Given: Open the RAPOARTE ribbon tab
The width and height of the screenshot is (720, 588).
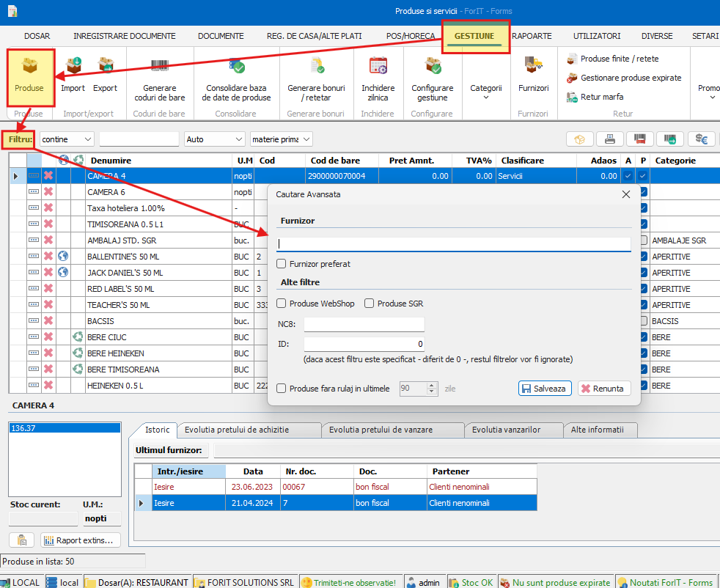Looking at the screenshot, I should point(532,36).
